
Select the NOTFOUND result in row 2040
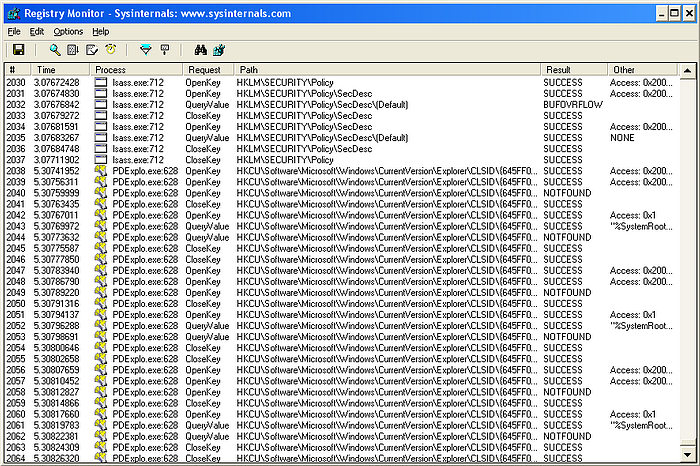(567, 193)
